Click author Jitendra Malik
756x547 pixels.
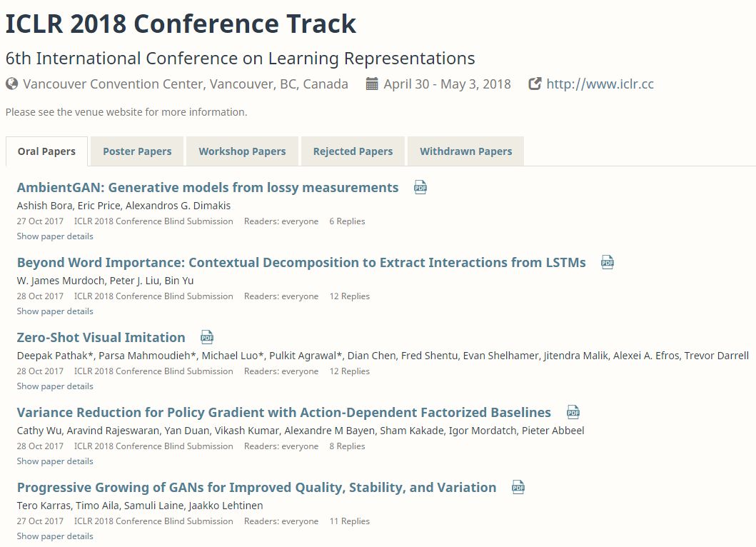click(x=575, y=356)
